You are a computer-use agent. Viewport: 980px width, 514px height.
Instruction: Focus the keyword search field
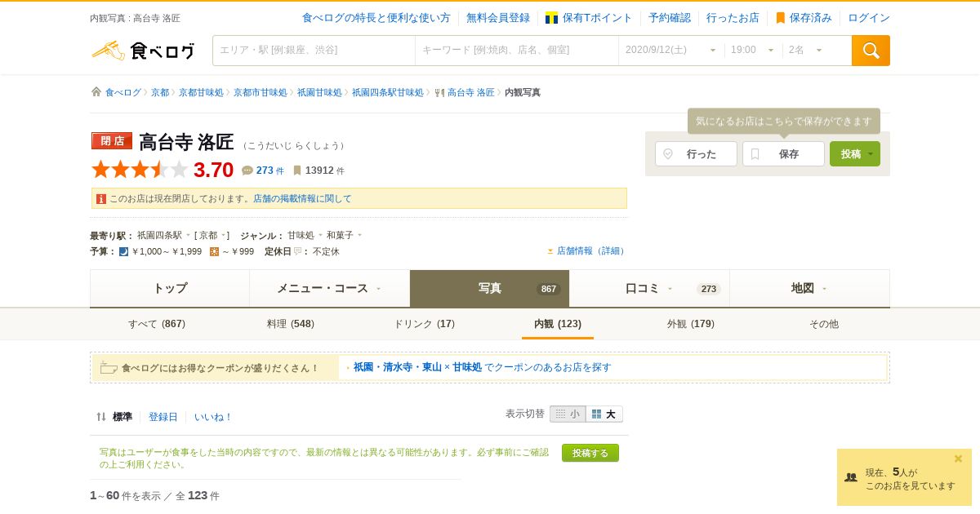(x=517, y=51)
